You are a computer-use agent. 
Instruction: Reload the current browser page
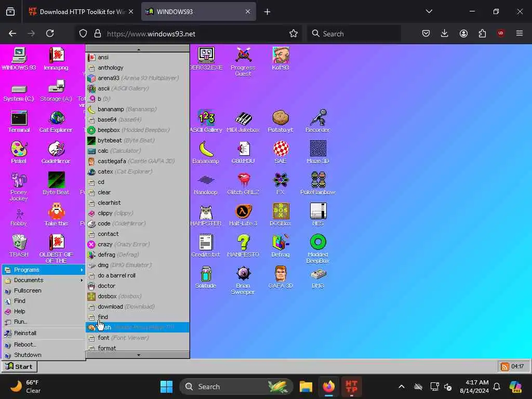(x=50, y=34)
